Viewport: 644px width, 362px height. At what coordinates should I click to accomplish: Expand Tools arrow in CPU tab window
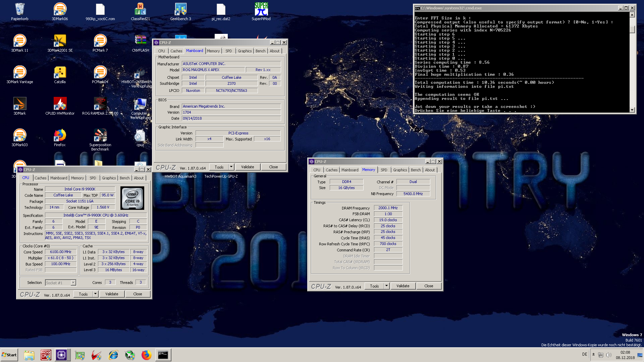[x=95, y=294]
